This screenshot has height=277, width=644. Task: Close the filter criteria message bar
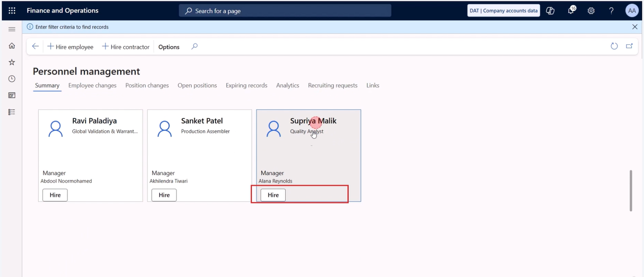(x=634, y=27)
